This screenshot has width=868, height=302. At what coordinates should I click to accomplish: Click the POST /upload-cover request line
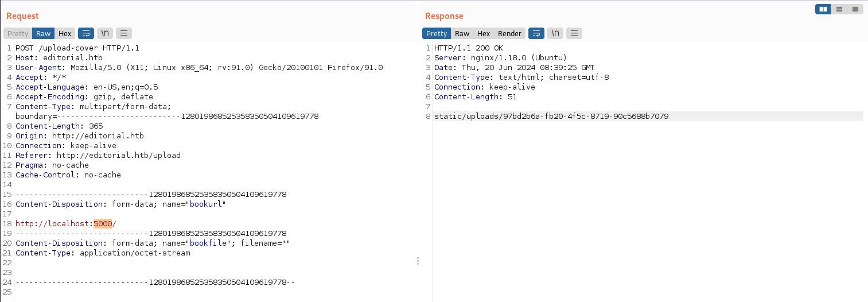pos(77,48)
